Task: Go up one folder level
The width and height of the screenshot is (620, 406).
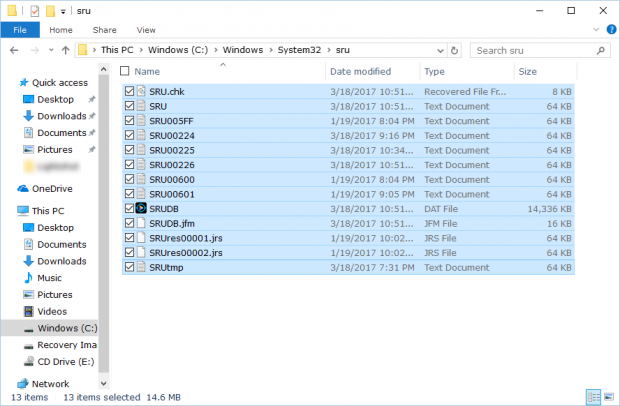Action: pyautogui.click(x=65, y=50)
